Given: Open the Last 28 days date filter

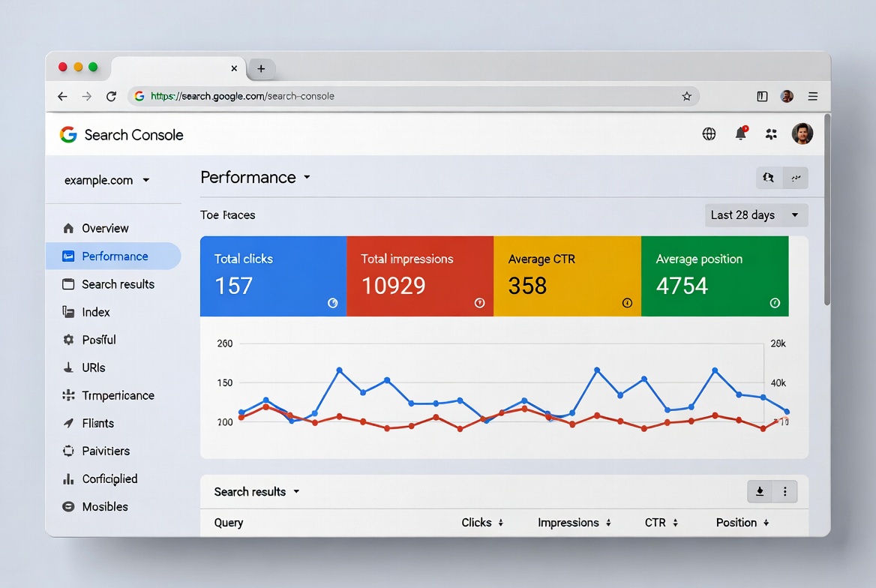Looking at the screenshot, I should (x=755, y=214).
